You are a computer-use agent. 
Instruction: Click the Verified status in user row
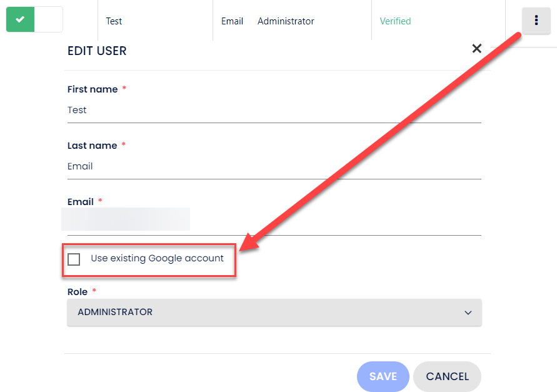[x=395, y=21]
